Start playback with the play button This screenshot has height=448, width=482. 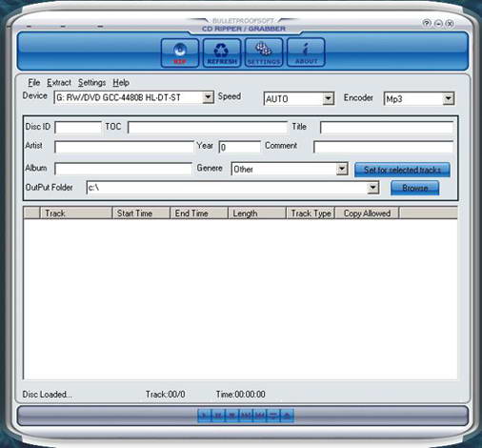(x=205, y=416)
